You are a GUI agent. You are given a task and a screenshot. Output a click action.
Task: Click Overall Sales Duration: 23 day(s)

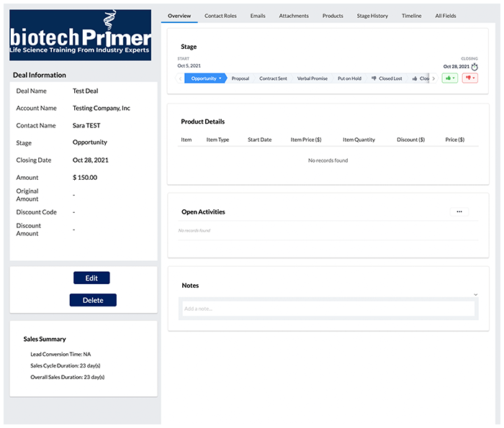pyautogui.click(x=68, y=377)
